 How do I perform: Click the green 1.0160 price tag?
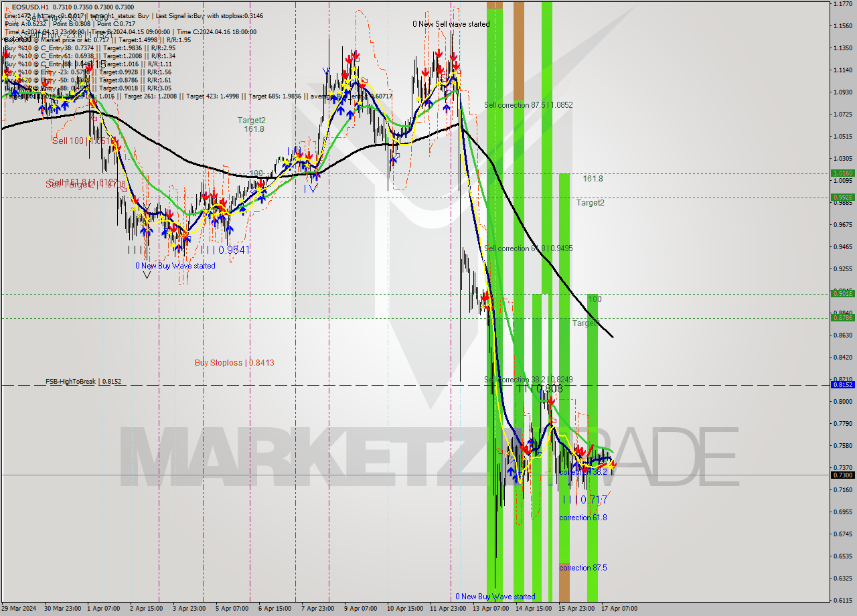point(842,173)
